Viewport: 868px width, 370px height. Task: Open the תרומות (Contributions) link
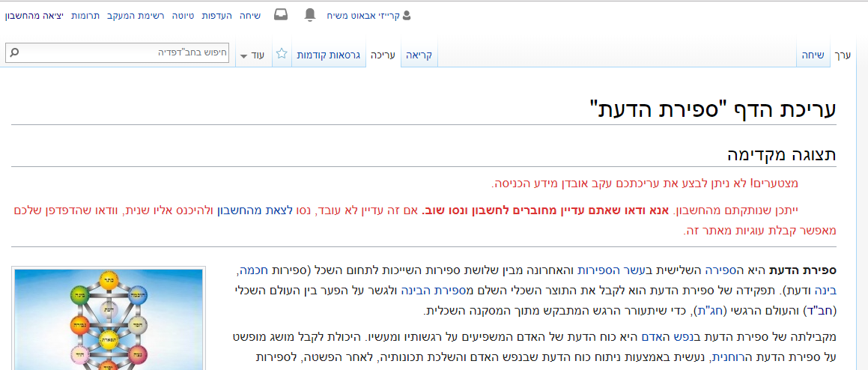coord(83,15)
